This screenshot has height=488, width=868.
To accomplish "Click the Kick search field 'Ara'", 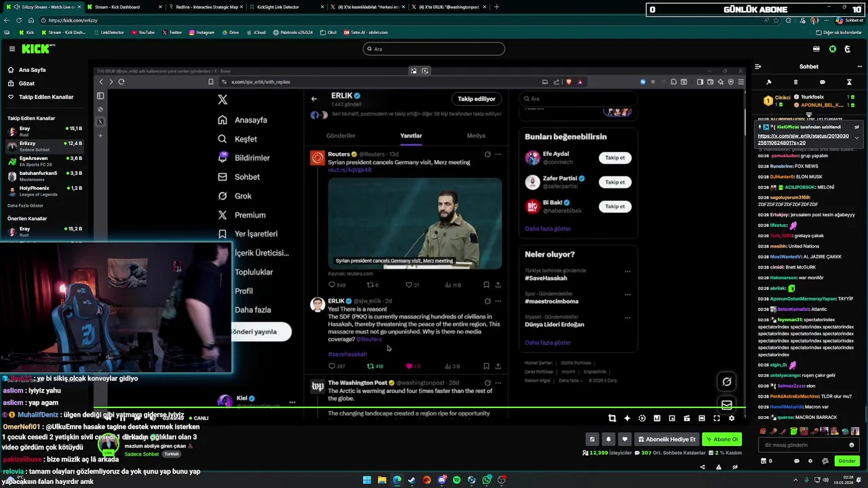I will coord(434,49).
